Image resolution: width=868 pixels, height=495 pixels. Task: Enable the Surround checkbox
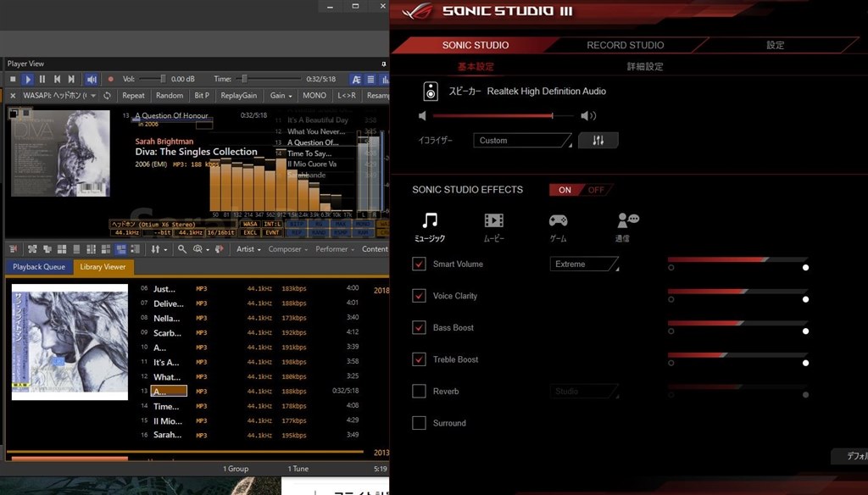click(x=419, y=423)
